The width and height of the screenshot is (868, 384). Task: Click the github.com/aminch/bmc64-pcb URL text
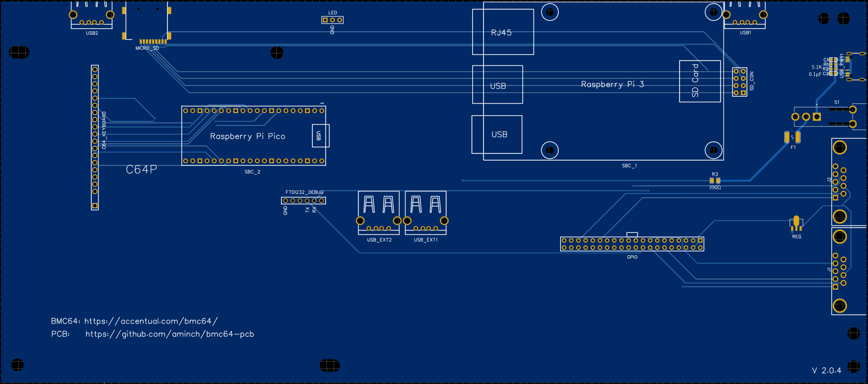170,334
